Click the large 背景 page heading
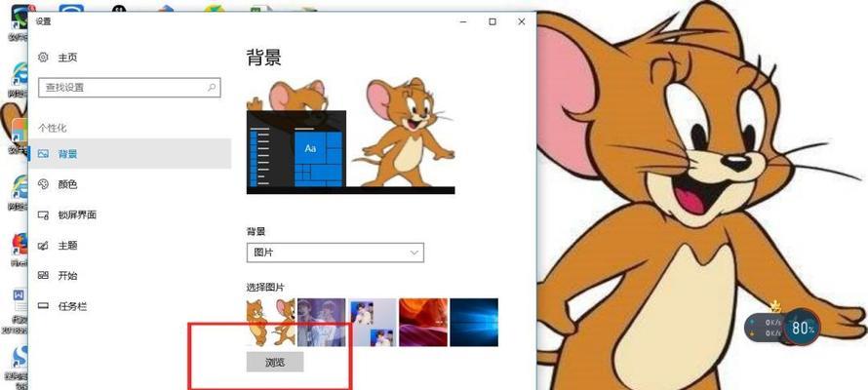 point(264,57)
